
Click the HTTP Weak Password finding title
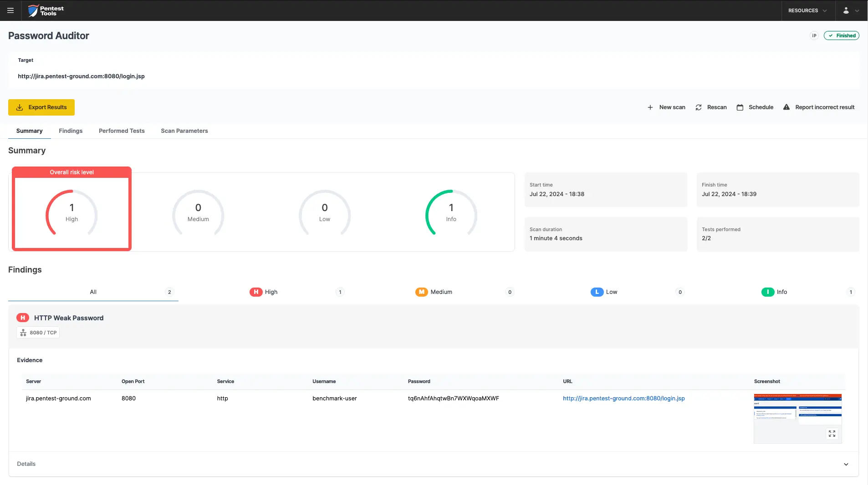[x=69, y=318]
